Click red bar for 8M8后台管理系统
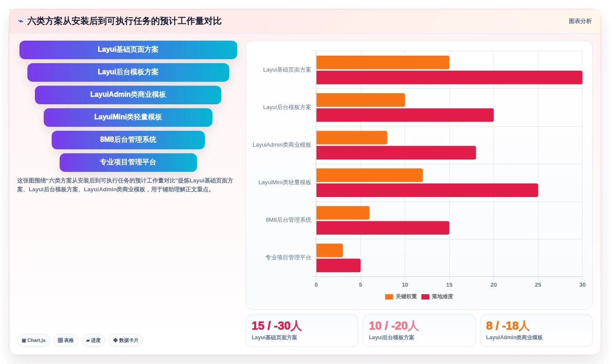Viewport: 610px width, 364px height. (383, 227)
